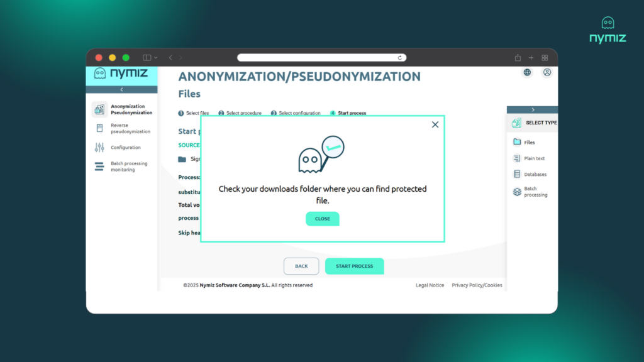644x362 pixels.
Task: Open the Privacy Policy/Cookies link
Action: [477, 285]
